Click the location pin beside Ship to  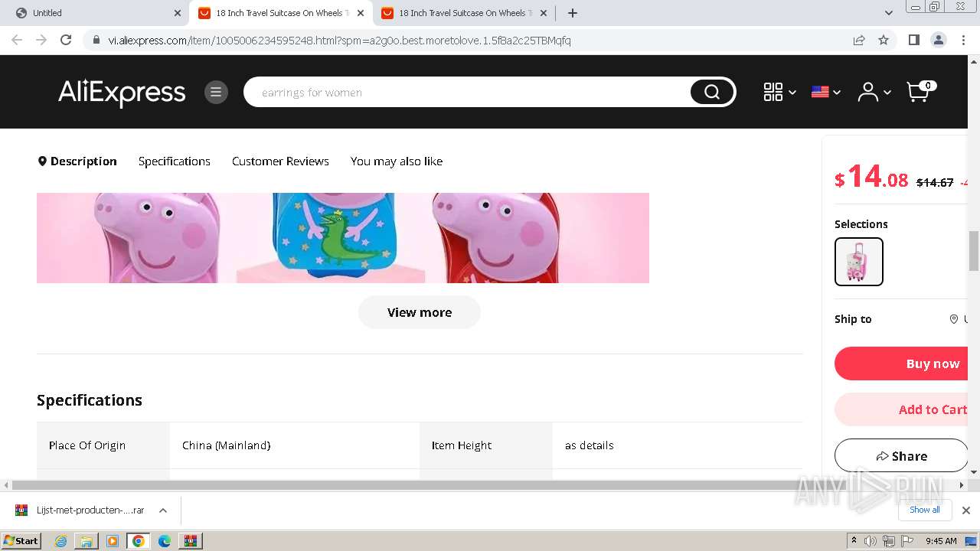coord(954,319)
